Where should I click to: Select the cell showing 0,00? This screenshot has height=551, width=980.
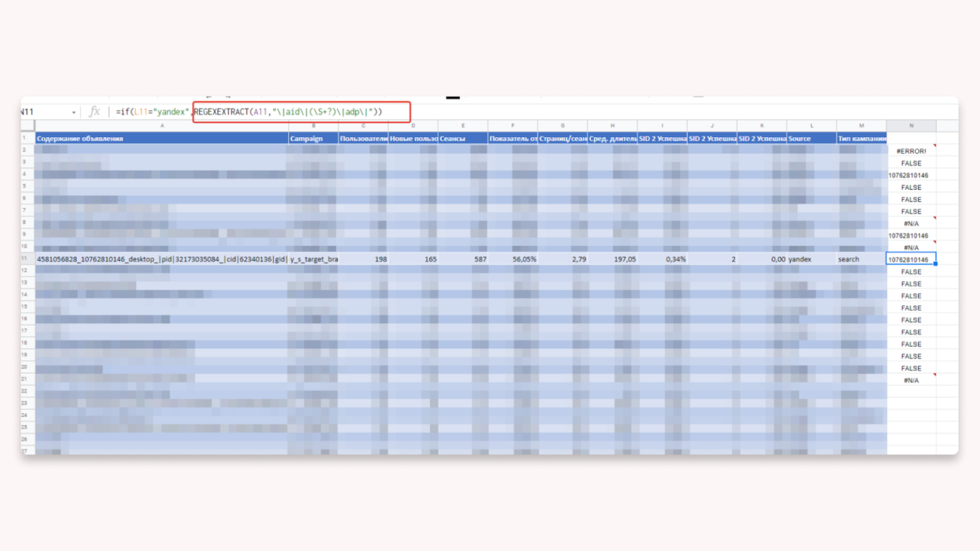click(762, 260)
